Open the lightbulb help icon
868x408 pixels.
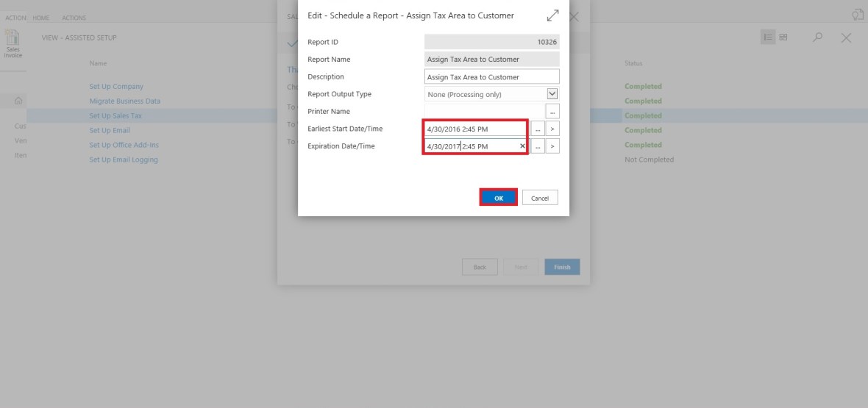point(857,15)
